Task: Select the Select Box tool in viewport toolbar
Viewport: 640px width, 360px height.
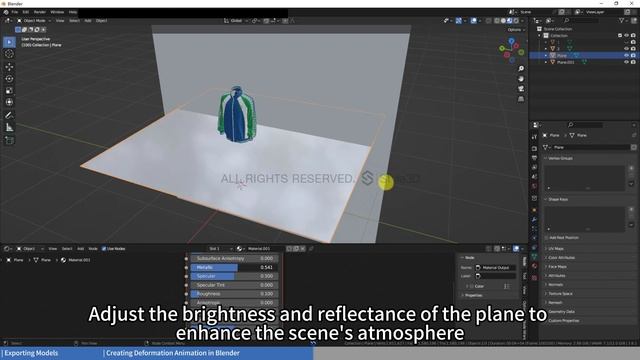Action: pos(9,42)
